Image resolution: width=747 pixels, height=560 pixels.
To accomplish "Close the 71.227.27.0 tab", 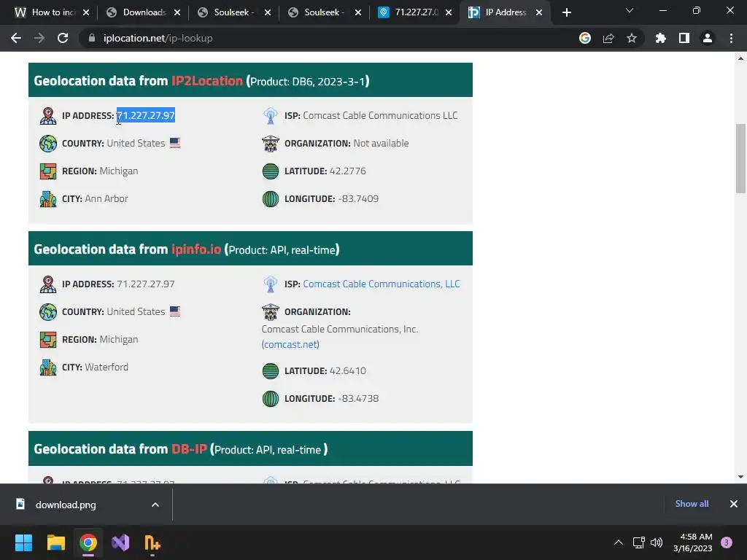I will (x=449, y=12).
